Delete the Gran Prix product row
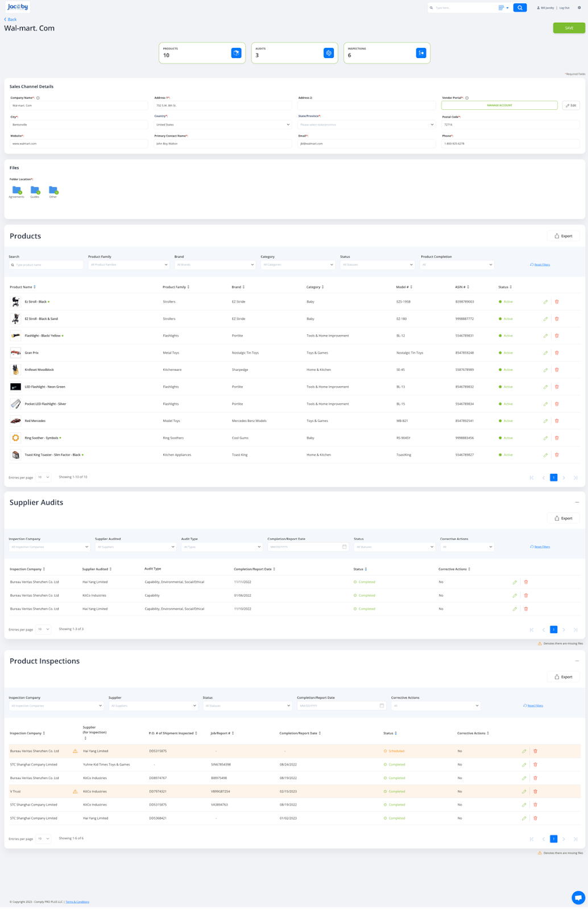Viewport: 588px width, 910px height. click(557, 353)
